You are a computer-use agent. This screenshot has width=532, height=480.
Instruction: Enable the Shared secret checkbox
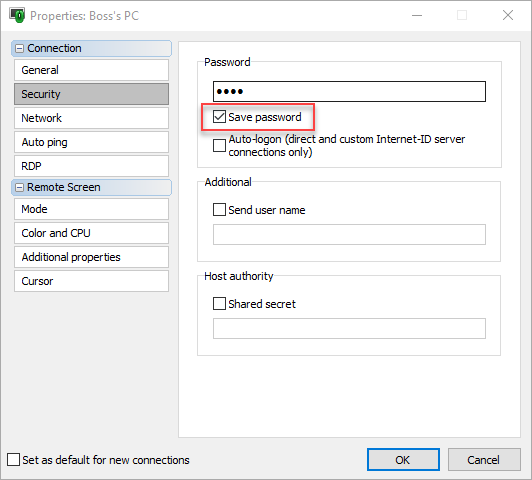click(x=219, y=304)
